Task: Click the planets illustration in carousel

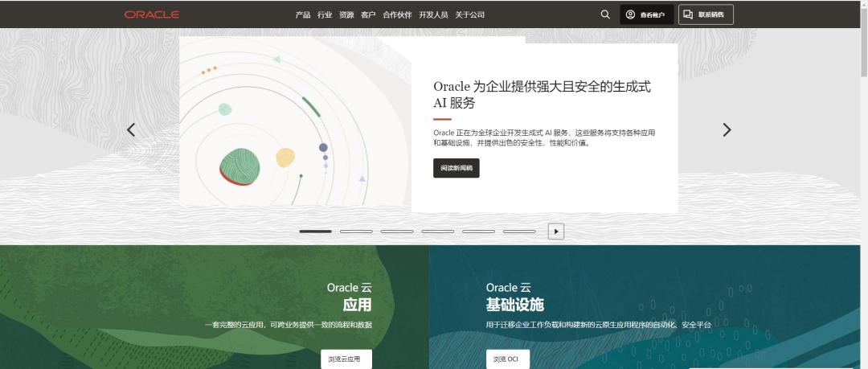Action: [x=295, y=121]
